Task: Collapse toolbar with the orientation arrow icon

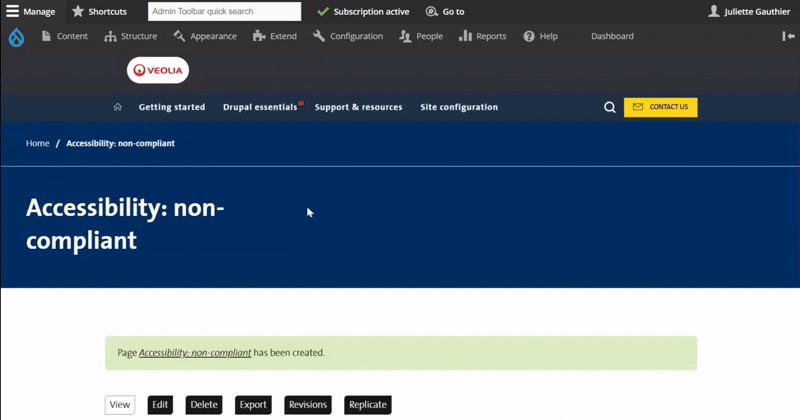Action: coord(788,36)
